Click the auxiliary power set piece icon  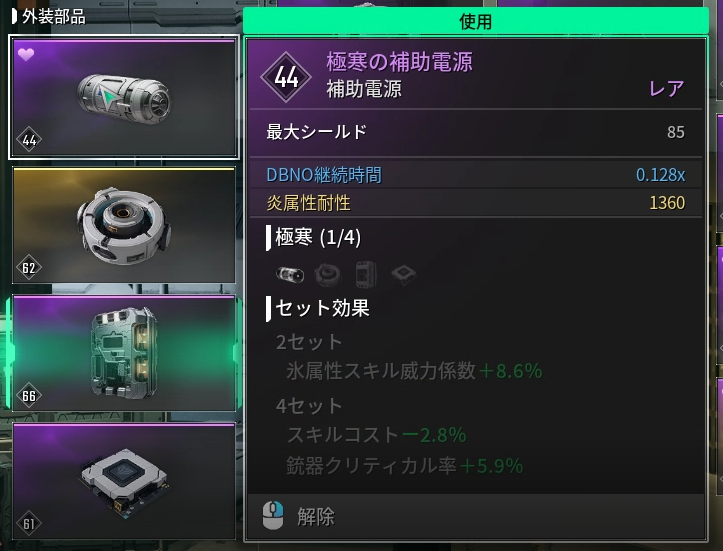pyautogui.click(x=290, y=275)
